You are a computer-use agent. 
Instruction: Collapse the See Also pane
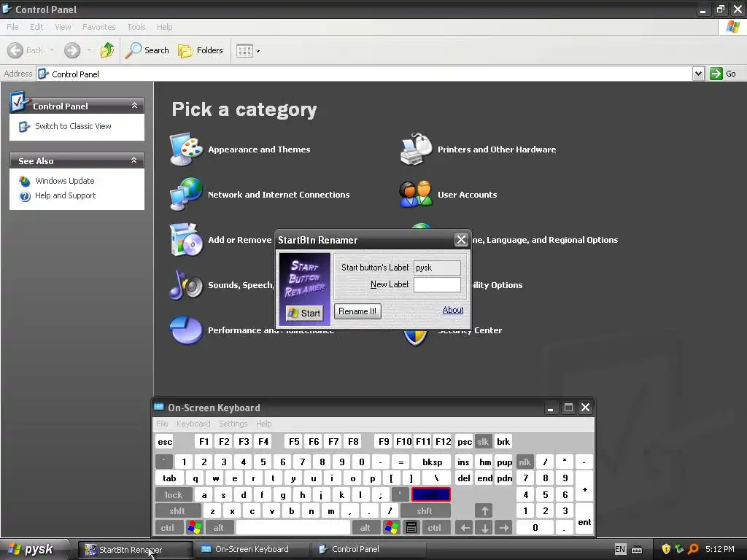click(x=134, y=160)
